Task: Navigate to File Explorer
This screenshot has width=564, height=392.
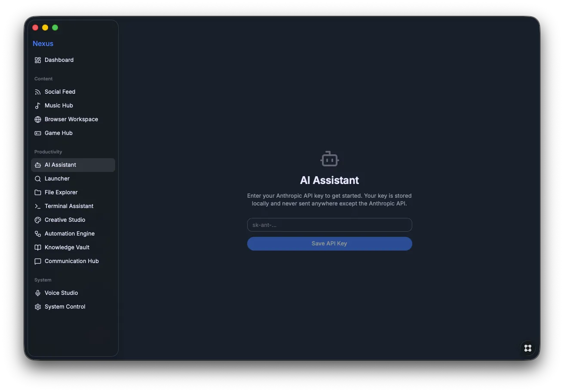Action: pos(73,193)
